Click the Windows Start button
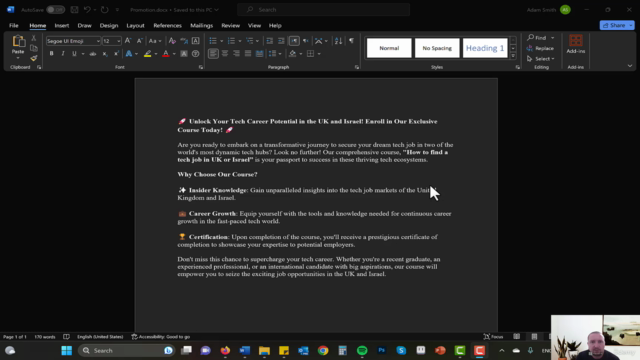This screenshot has height=360, width=640. click(67, 350)
